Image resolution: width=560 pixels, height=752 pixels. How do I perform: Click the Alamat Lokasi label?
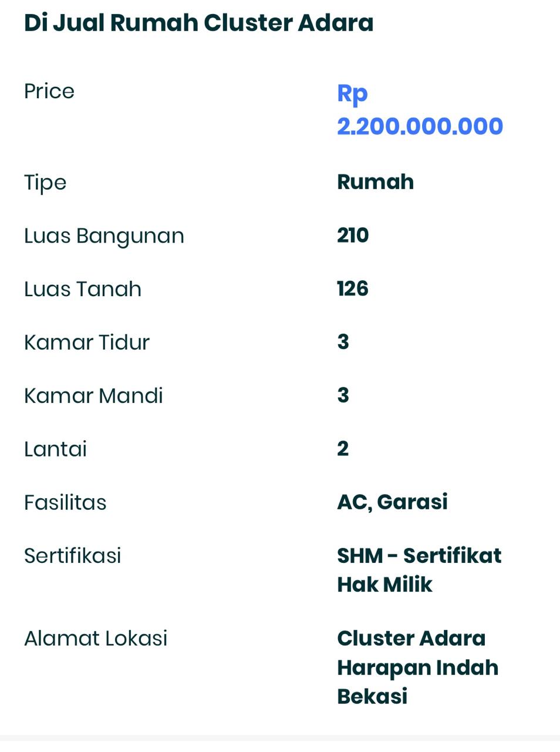(x=96, y=638)
